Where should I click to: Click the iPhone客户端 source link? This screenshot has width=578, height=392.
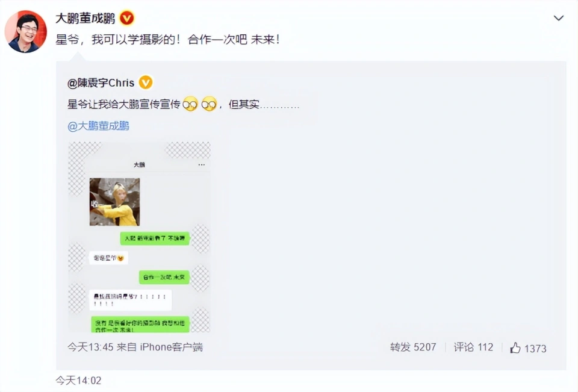(x=172, y=347)
